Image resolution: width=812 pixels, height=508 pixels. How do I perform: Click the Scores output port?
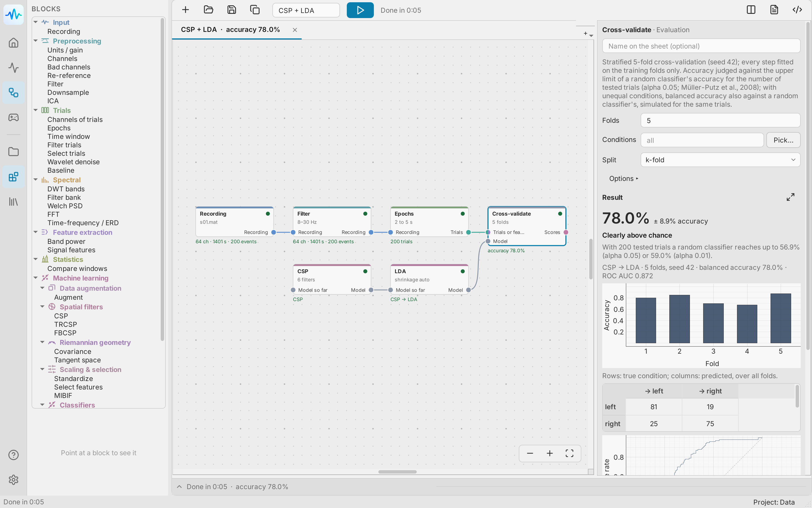coord(566,232)
